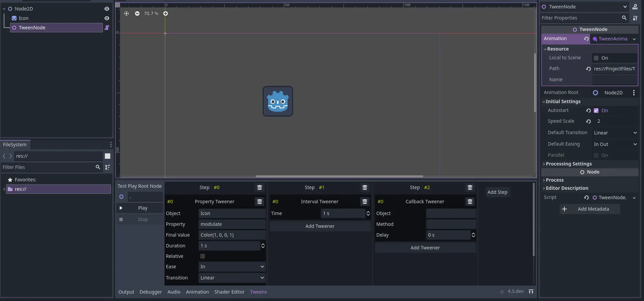The width and height of the screenshot is (644, 301).
Task: Adjust Duration stepper arrows
Action: click(263, 246)
